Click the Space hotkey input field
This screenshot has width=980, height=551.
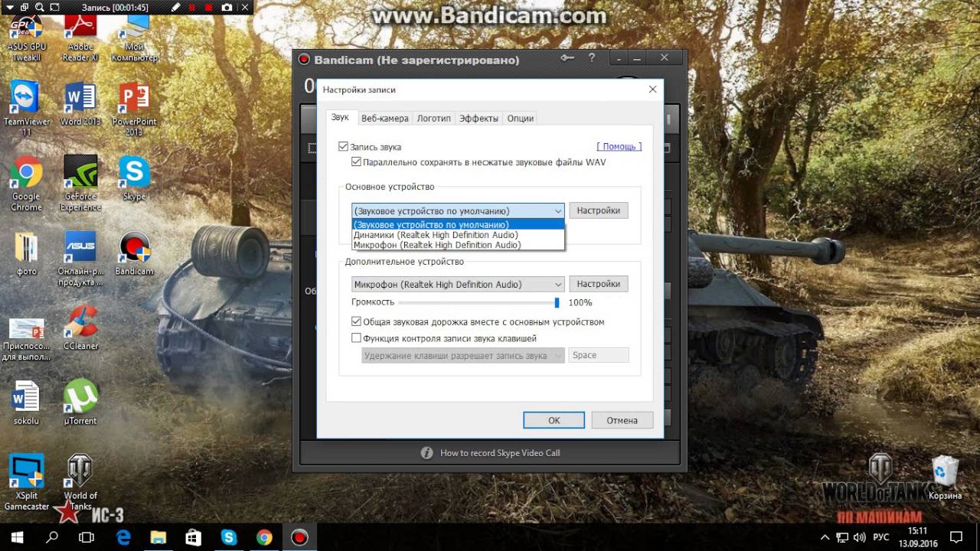pyautogui.click(x=599, y=355)
